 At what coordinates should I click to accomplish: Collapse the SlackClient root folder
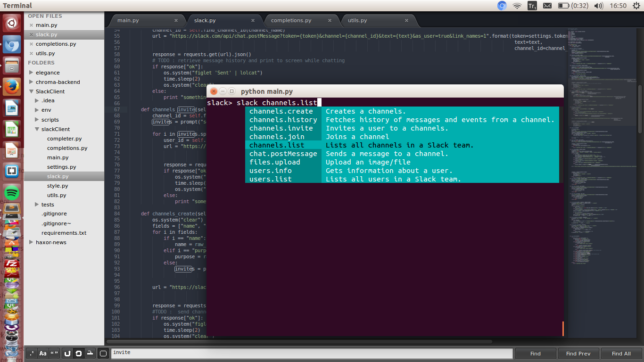click(x=31, y=91)
